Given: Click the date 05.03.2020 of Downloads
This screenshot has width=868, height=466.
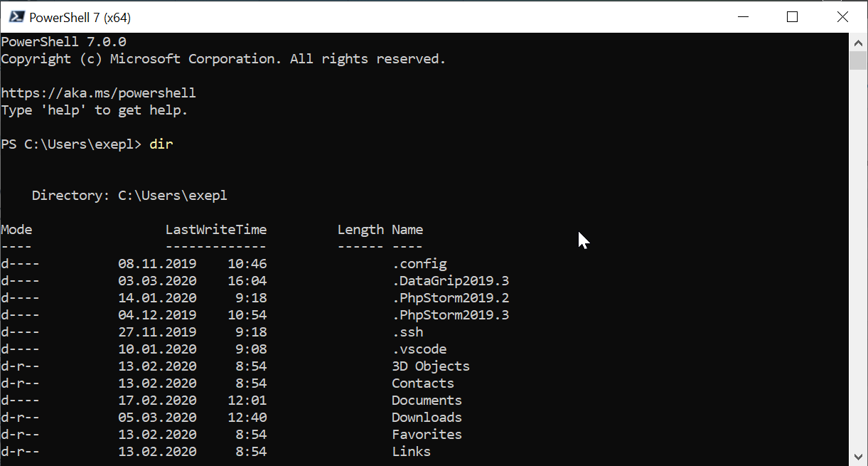Looking at the screenshot, I should (157, 418).
